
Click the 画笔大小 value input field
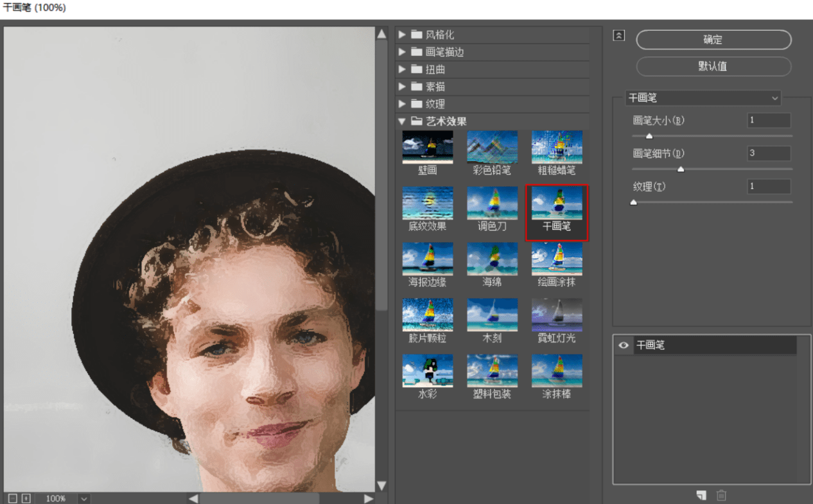tap(769, 120)
